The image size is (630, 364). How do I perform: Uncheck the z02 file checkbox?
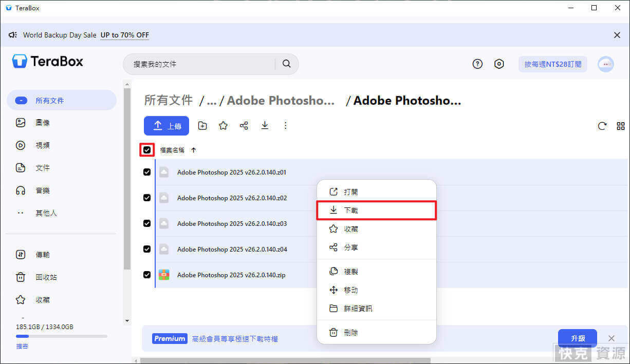[x=147, y=198]
